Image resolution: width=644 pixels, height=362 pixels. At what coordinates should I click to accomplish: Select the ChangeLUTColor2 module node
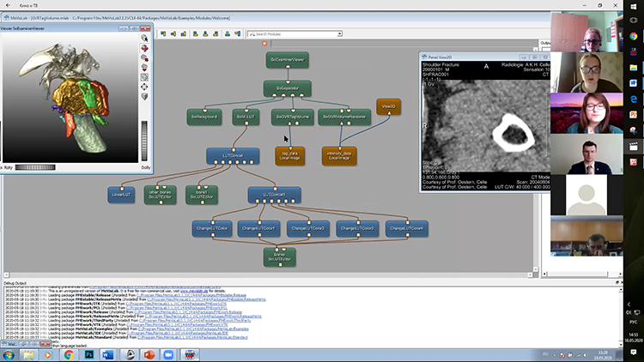[308, 229]
